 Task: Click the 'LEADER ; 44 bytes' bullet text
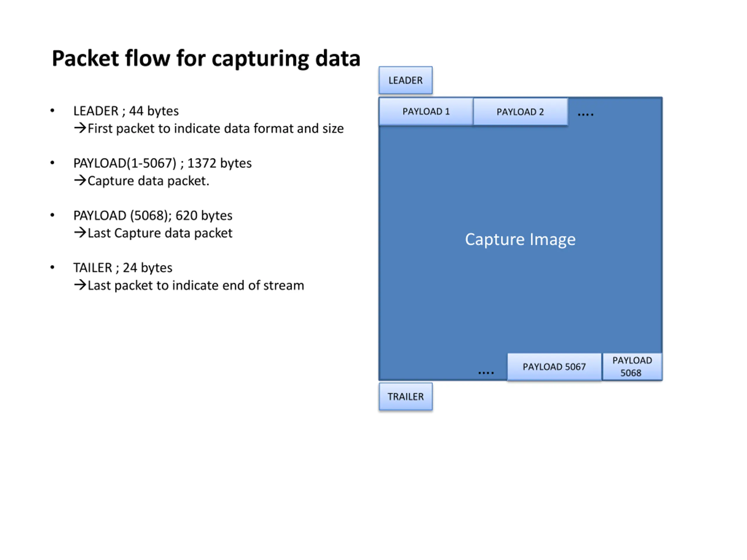(126, 111)
